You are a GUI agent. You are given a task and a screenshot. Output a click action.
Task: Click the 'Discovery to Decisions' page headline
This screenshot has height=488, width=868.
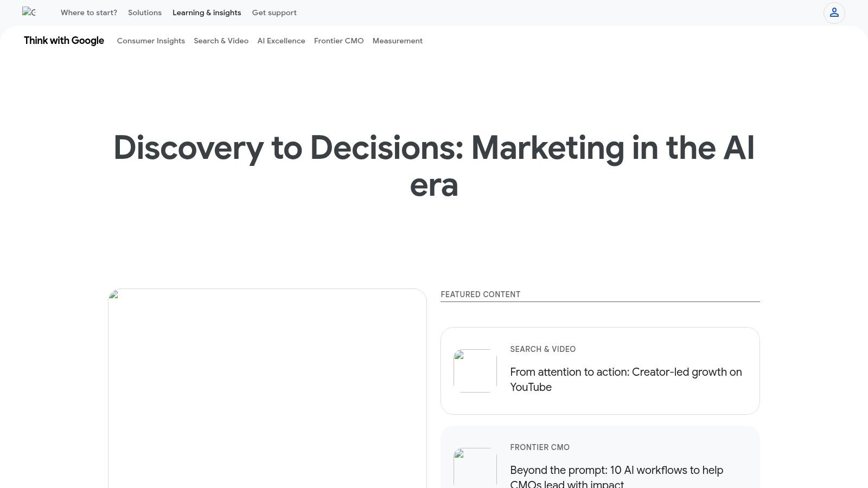click(x=434, y=166)
